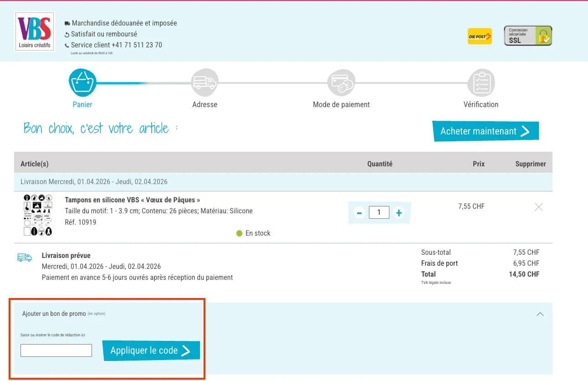Remove the Tampons en silicone article

coord(538,206)
